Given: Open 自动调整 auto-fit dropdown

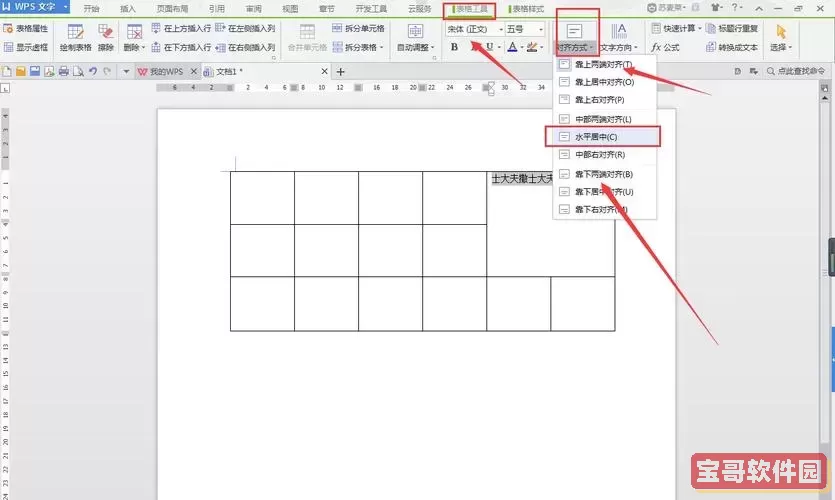Looking at the screenshot, I should click(x=416, y=38).
